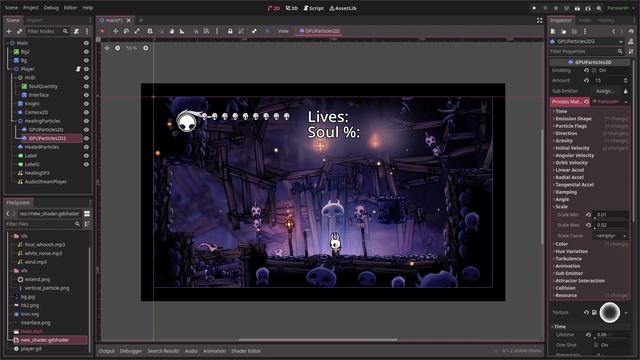Open the View menu in viewport toolbar
The width and height of the screenshot is (640, 360).
pyautogui.click(x=283, y=31)
